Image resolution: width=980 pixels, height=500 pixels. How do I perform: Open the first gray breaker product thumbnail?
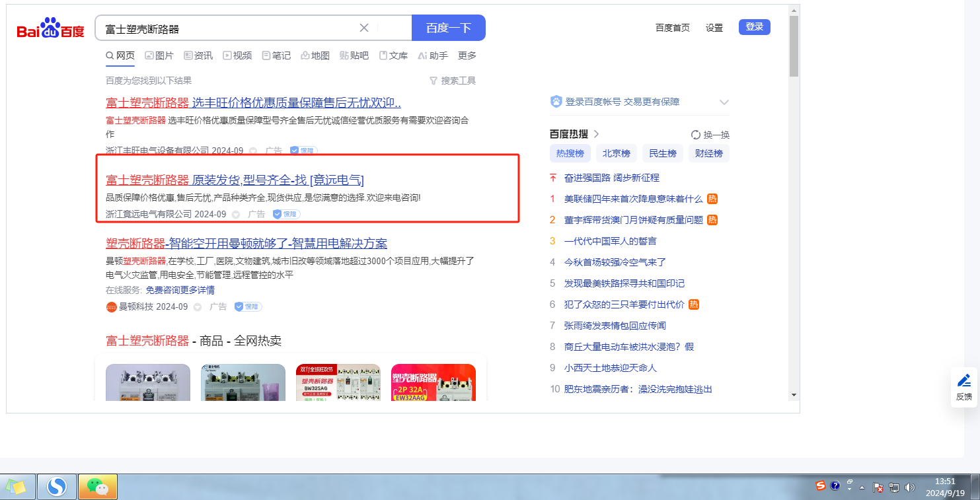tap(148, 382)
